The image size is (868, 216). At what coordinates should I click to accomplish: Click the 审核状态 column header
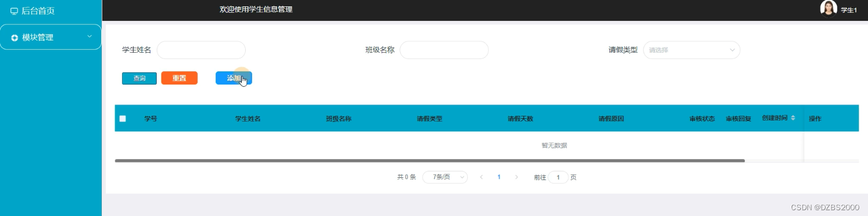(x=702, y=119)
